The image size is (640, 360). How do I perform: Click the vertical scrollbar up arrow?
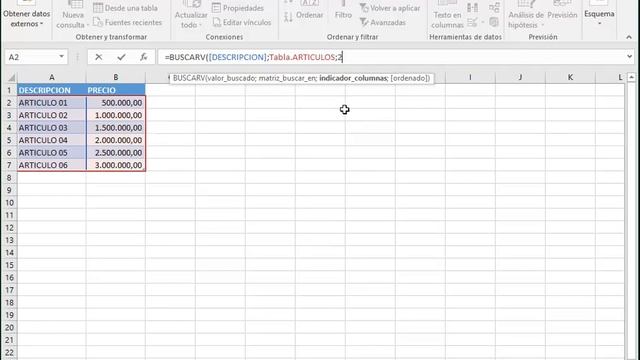tap(631, 77)
